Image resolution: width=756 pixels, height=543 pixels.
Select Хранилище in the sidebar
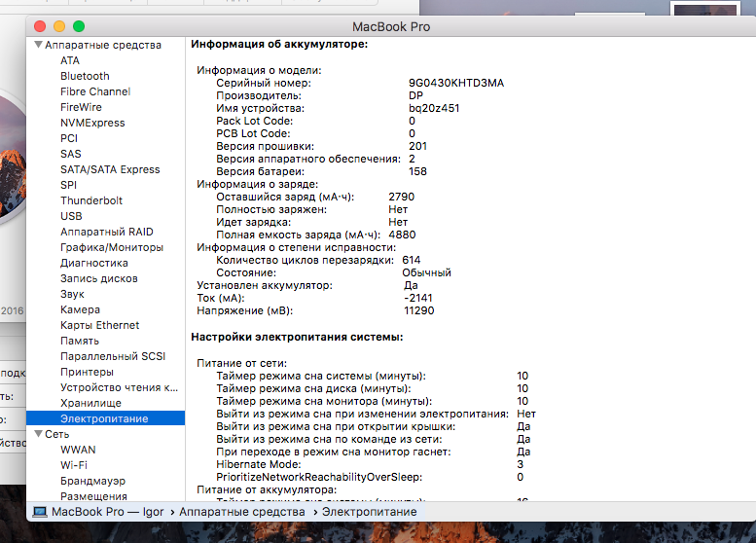[90, 403]
